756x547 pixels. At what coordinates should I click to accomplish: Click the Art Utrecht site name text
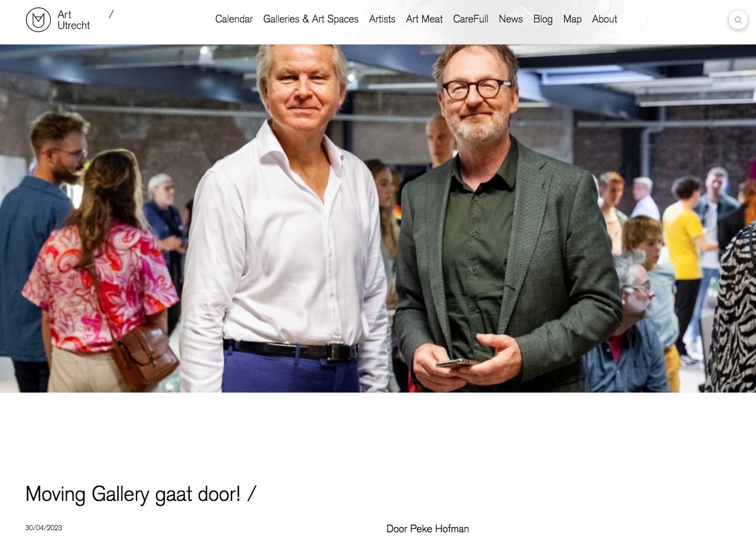pyautogui.click(x=73, y=20)
